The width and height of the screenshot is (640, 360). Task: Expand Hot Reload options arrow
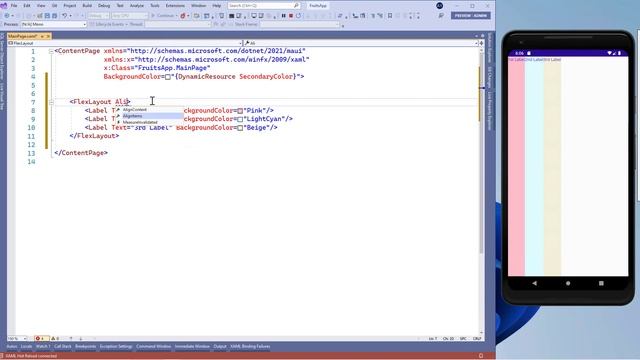tap(188, 16)
